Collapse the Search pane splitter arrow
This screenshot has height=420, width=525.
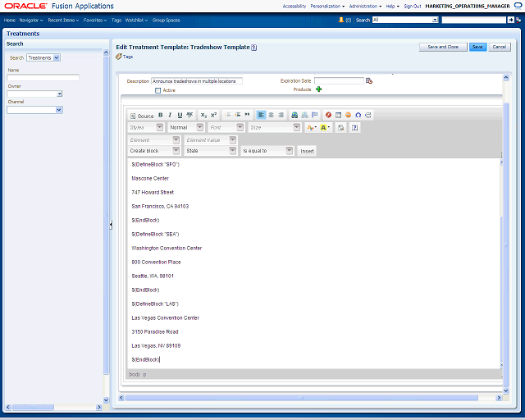111,225
